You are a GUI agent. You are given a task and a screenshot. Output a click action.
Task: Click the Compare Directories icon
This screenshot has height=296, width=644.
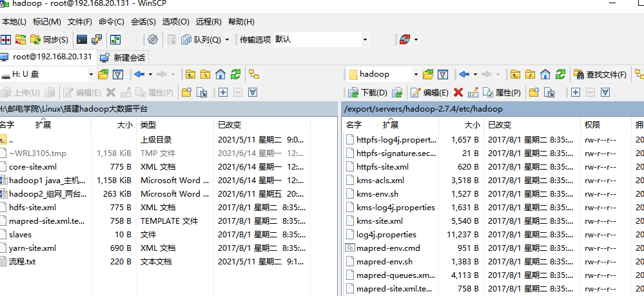(x=5, y=39)
